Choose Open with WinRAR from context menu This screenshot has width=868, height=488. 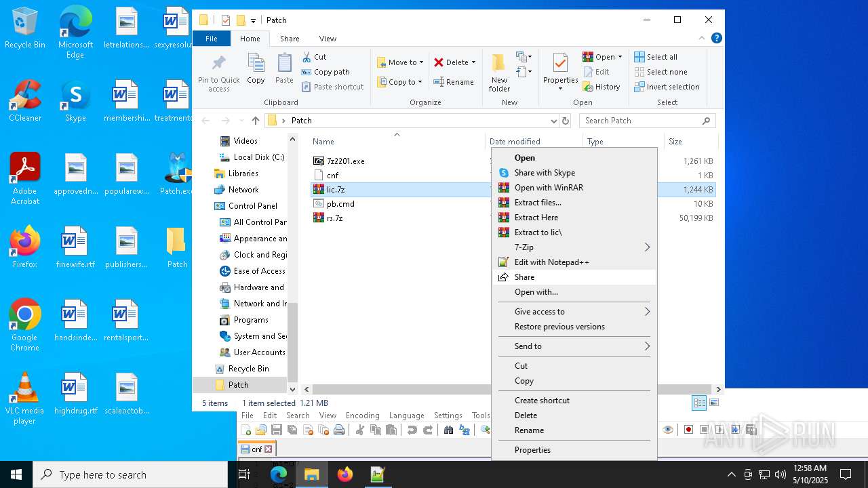pyautogui.click(x=574, y=188)
